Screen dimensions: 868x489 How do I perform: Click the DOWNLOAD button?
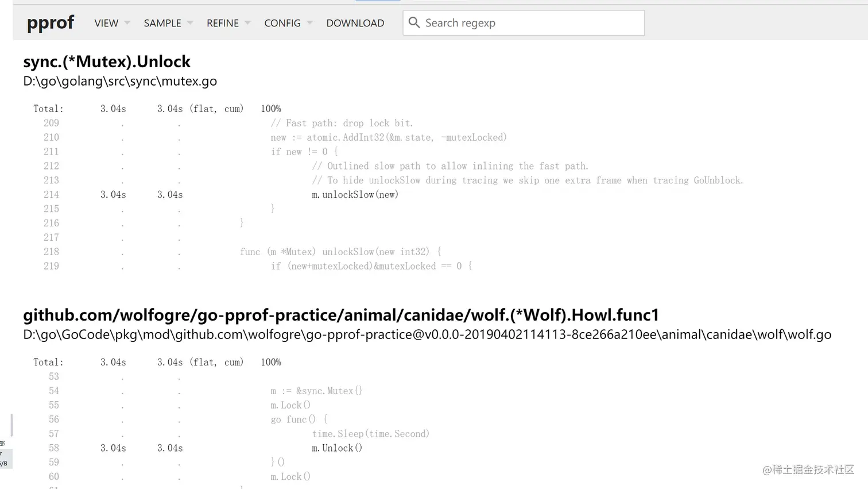click(x=355, y=23)
